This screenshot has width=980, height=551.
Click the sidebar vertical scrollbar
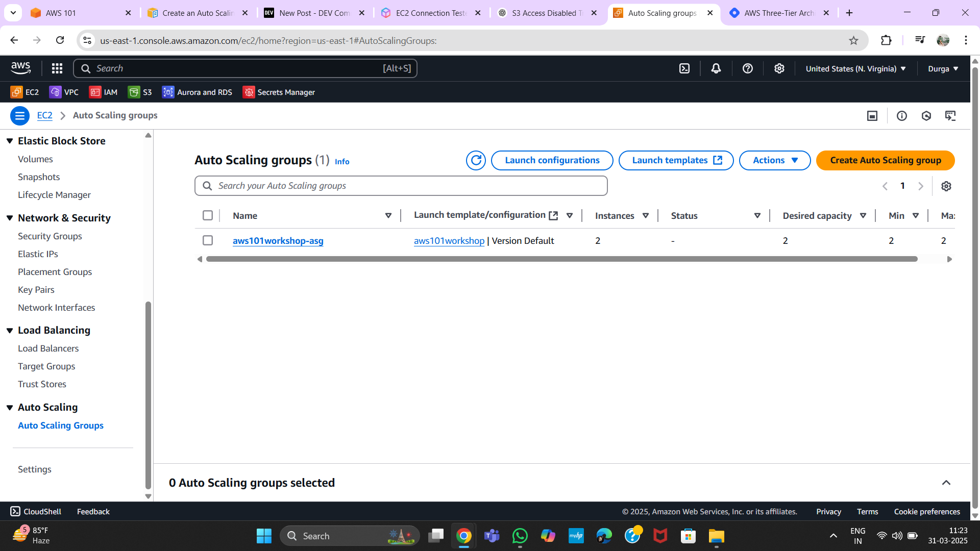pos(148,395)
